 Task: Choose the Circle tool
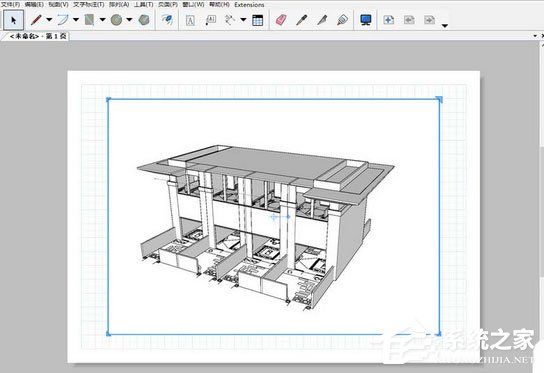coord(117,20)
